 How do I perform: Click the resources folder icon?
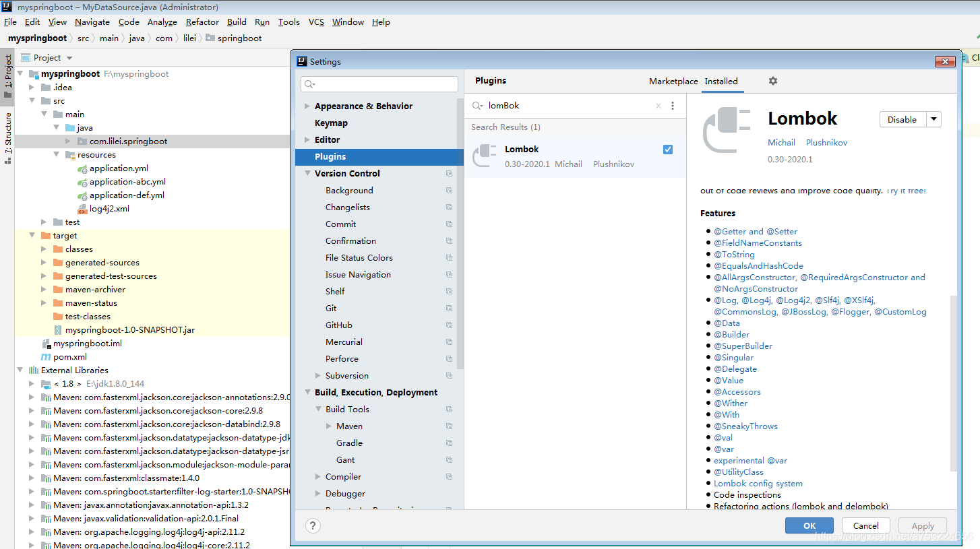click(x=70, y=155)
